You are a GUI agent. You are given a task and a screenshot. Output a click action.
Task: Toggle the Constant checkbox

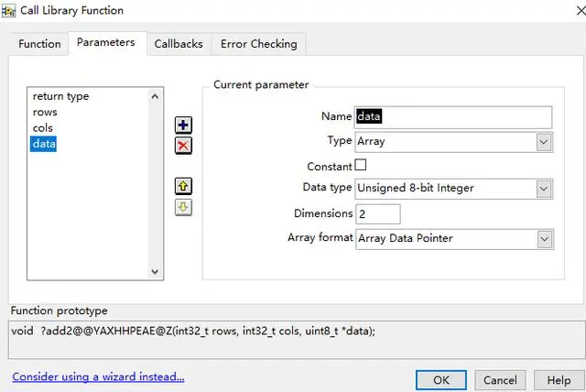[360, 165]
